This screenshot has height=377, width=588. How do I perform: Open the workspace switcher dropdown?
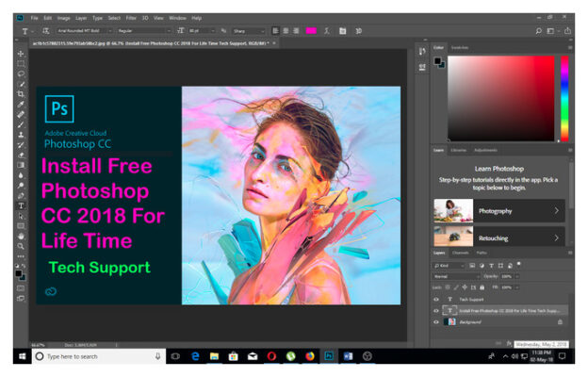[551, 31]
